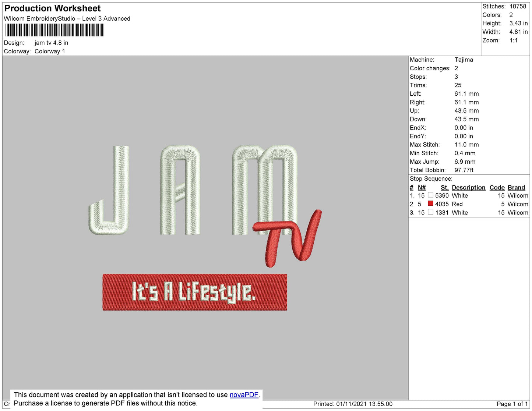
Task: Click the "It's A Lifestyle" red banner
Action: (195, 292)
